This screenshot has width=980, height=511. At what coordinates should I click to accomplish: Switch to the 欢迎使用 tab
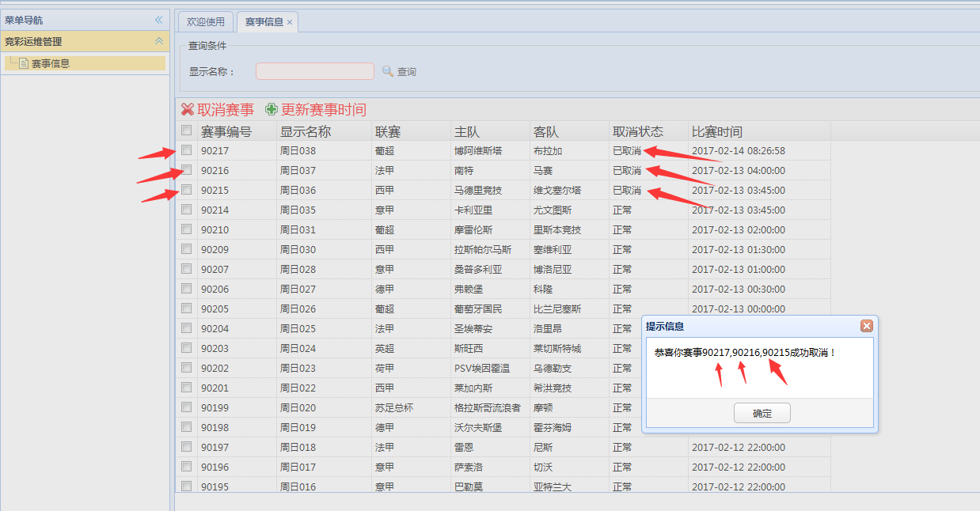[205, 23]
